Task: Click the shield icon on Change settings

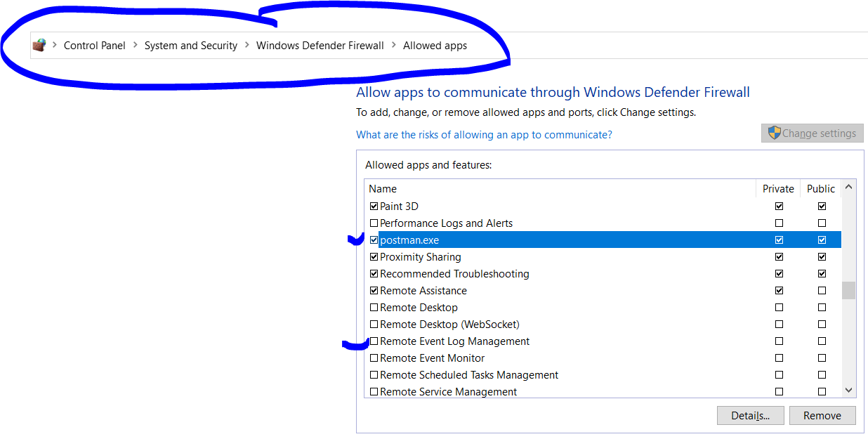Action: point(775,133)
